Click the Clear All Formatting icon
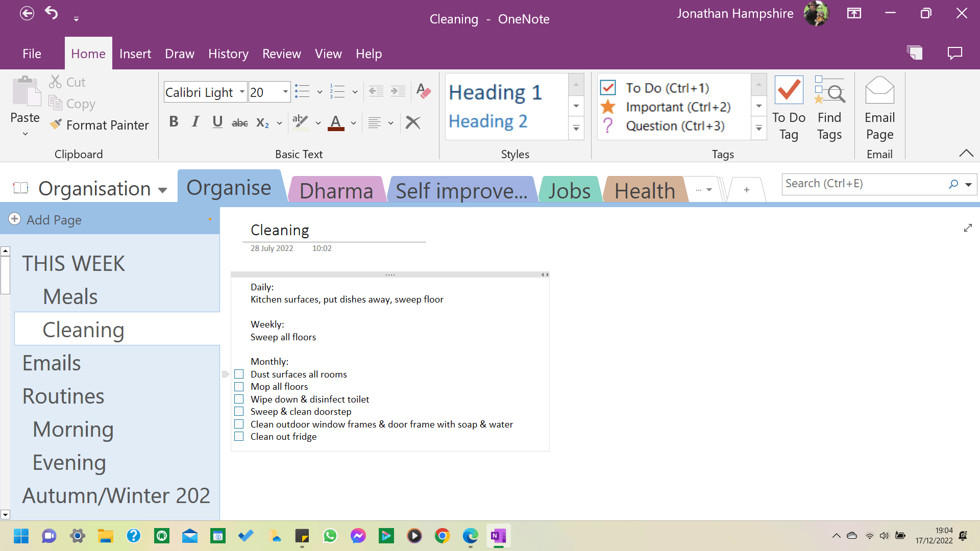This screenshot has width=980, height=551. [x=423, y=92]
